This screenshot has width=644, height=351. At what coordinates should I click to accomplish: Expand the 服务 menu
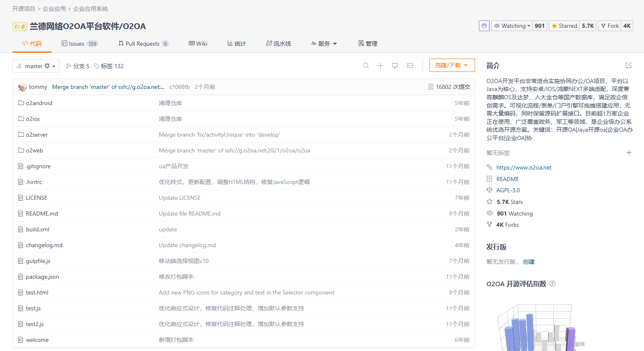[x=324, y=44]
